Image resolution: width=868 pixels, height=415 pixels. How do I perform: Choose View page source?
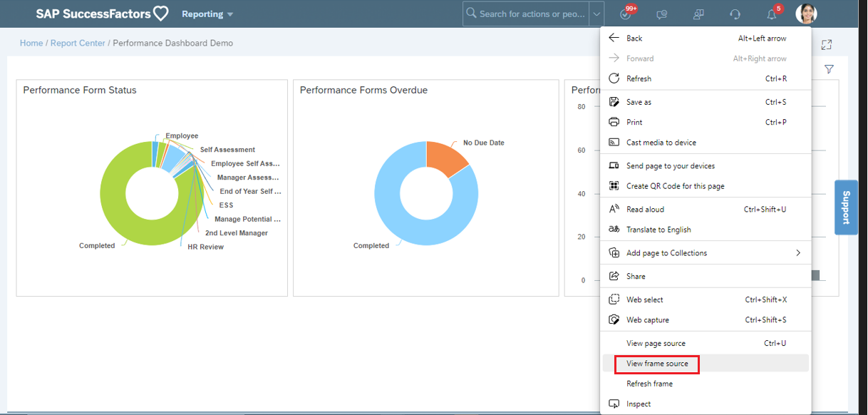pos(706,343)
